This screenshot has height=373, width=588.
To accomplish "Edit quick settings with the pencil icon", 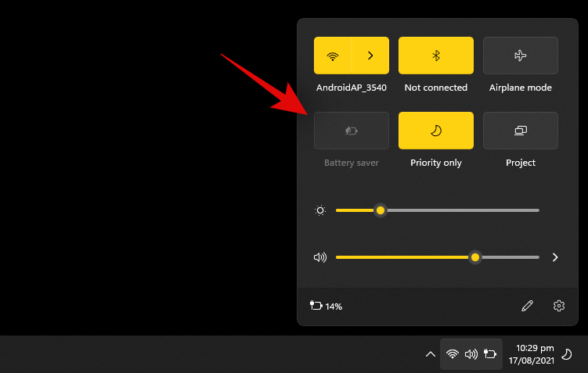I will tap(527, 306).
